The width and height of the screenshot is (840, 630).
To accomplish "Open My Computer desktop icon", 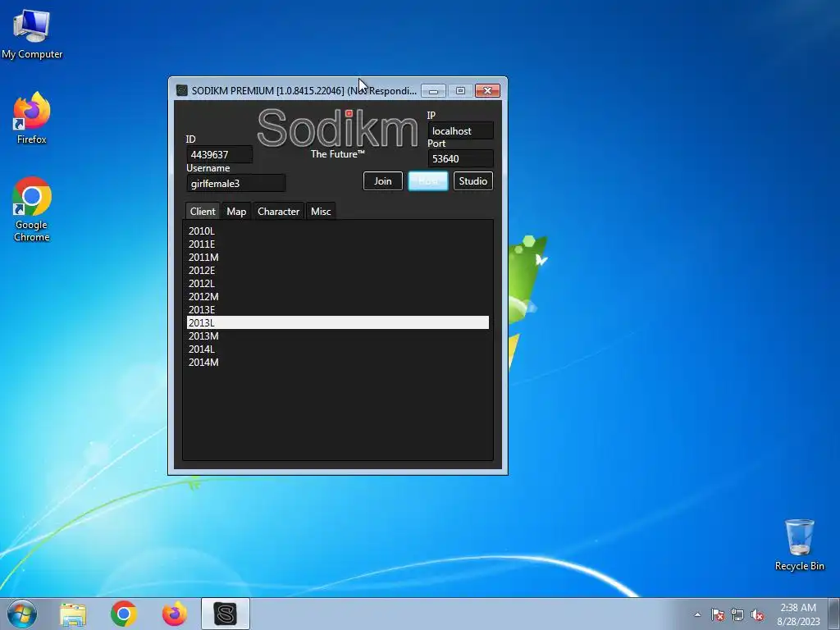I will (x=32, y=33).
